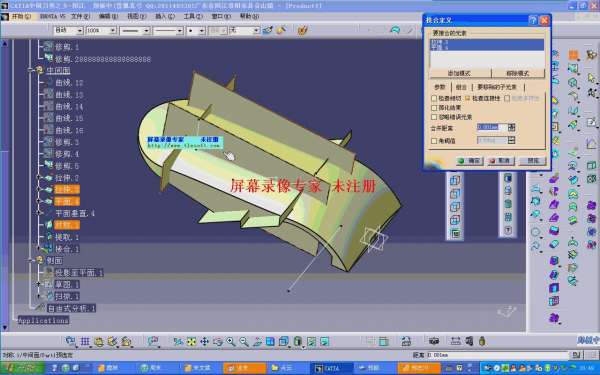Select 接合.1 in the tree
600x375 pixels.
point(67,249)
